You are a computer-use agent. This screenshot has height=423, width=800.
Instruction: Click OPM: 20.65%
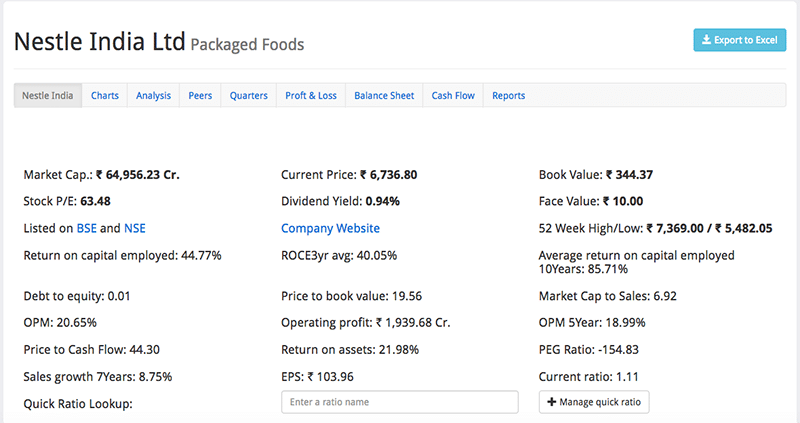[x=60, y=322]
